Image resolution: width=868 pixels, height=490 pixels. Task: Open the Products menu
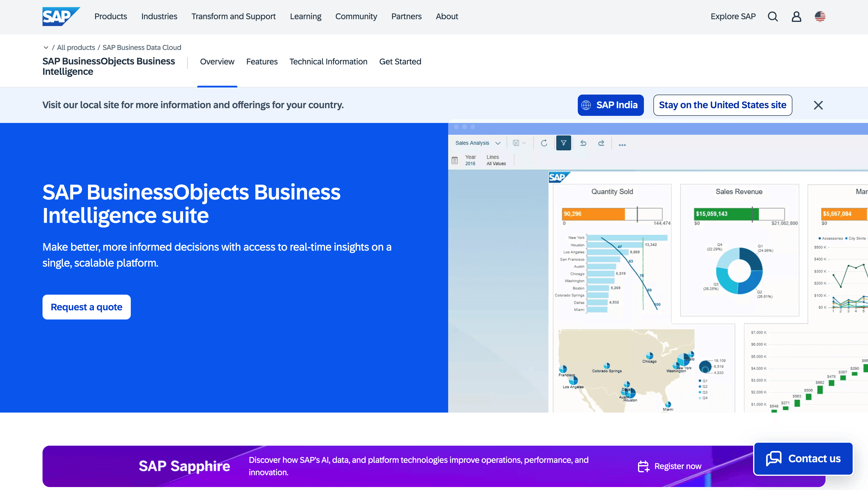click(110, 16)
